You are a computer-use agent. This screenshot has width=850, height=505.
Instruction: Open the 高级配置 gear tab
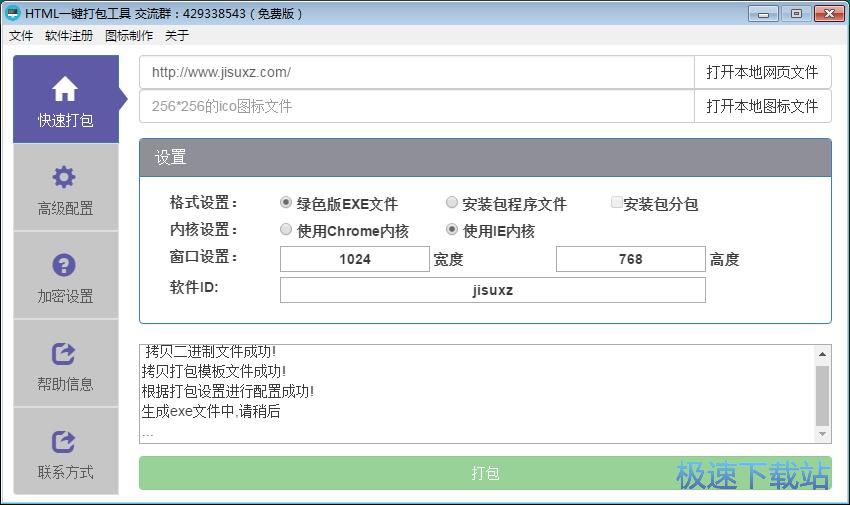coord(66,187)
